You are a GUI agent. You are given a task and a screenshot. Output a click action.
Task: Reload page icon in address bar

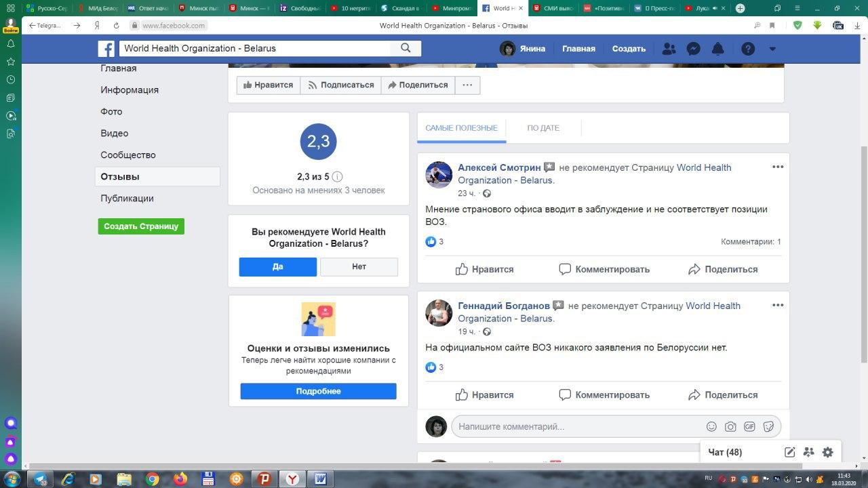117,25
